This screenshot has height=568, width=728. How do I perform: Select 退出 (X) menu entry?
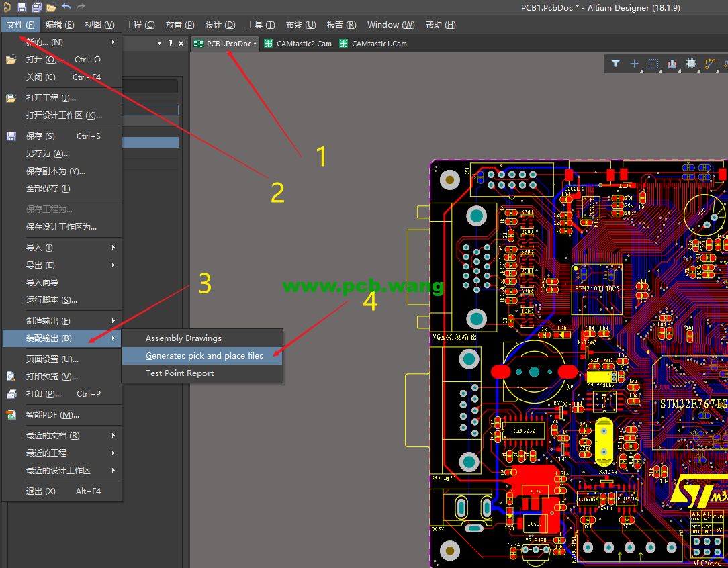[x=62, y=491]
